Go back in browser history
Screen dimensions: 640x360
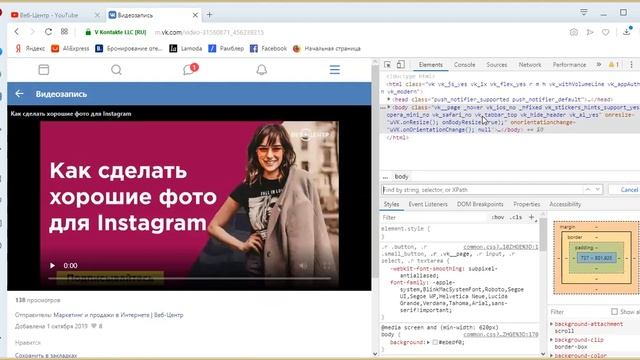pos(17,32)
